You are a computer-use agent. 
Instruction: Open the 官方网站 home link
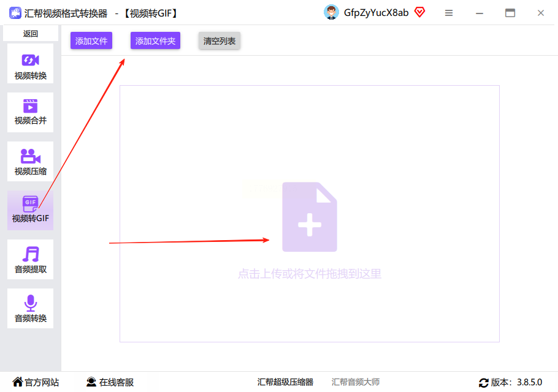coord(36,382)
